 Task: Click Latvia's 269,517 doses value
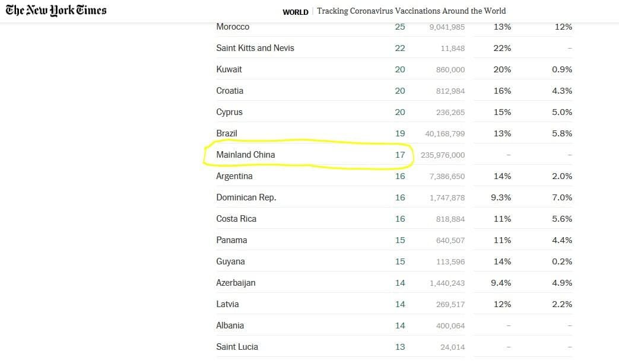tap(450, 305)
